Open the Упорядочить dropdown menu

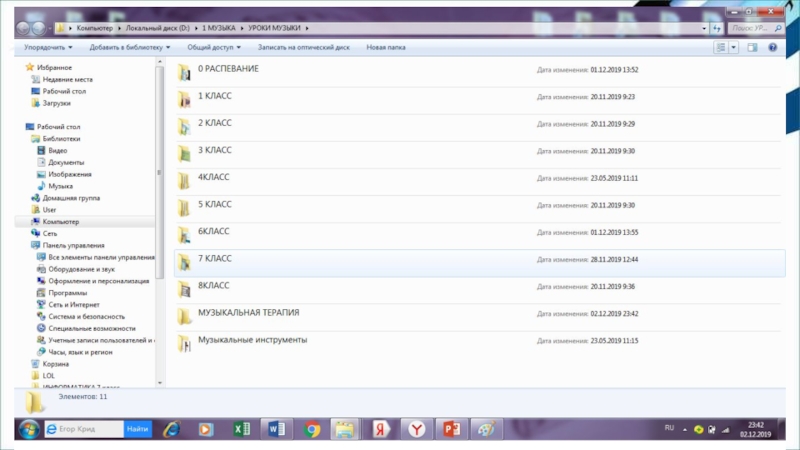pyautogui.click(x=49, y=47)
